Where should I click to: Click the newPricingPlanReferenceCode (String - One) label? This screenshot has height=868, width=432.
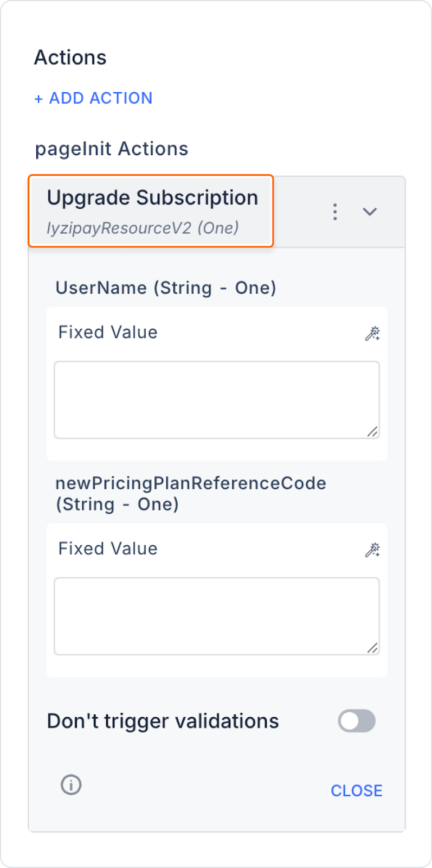click(x=191, y=494)
